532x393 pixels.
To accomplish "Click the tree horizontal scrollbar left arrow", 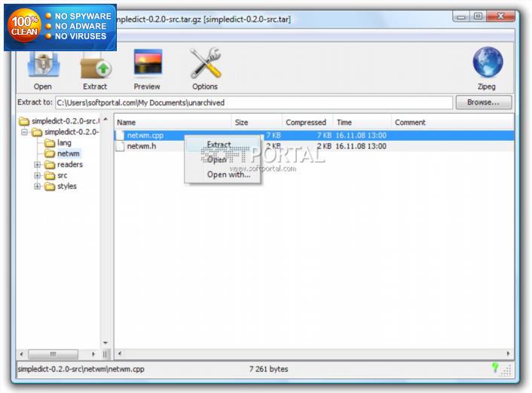I will (x=21, y=354).
